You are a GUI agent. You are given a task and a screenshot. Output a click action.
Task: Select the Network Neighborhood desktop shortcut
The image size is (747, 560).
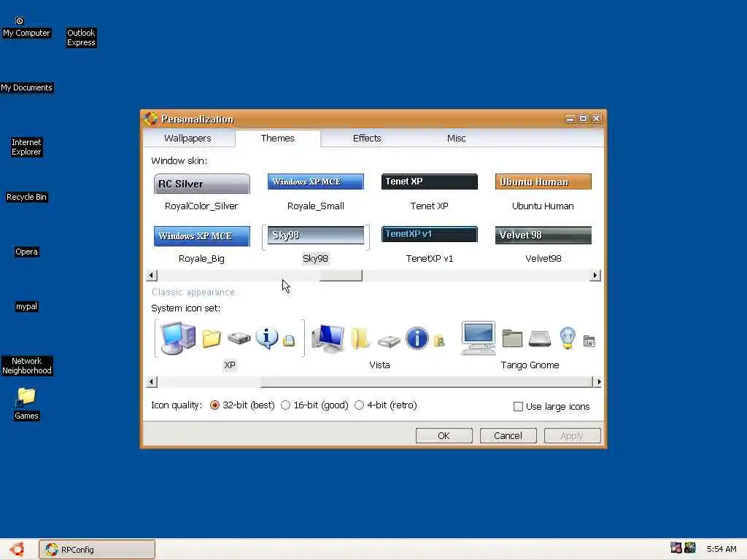(27, 366)
